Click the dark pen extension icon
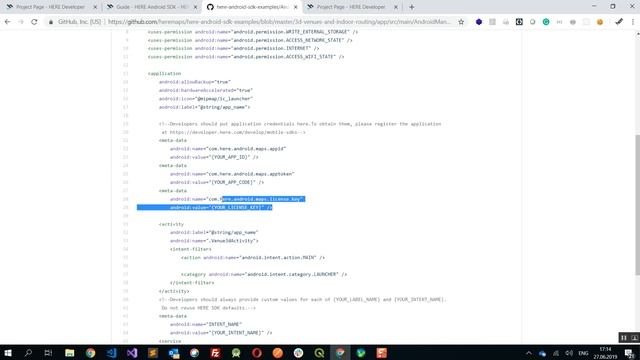 pyautogui.click(x=619, y=22)
